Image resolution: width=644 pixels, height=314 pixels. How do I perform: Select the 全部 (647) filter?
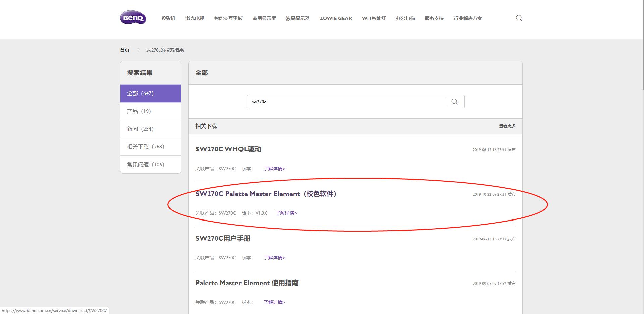point(150,93)
